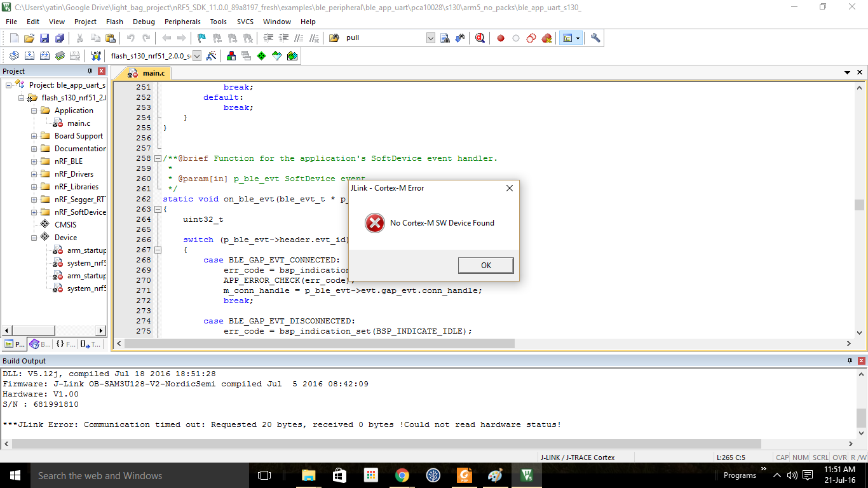Build target files icon
The image size is (868, 488).
tap(29, 56)
